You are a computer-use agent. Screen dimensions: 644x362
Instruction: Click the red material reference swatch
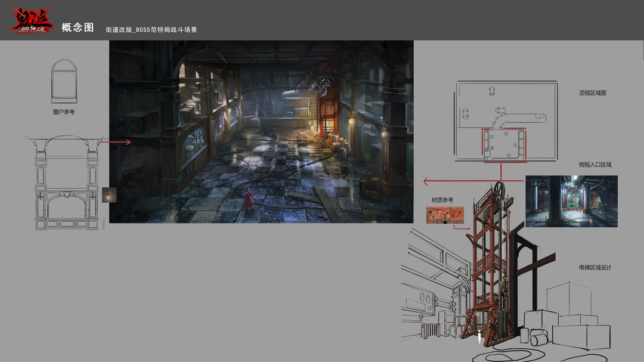coord(445,215)
